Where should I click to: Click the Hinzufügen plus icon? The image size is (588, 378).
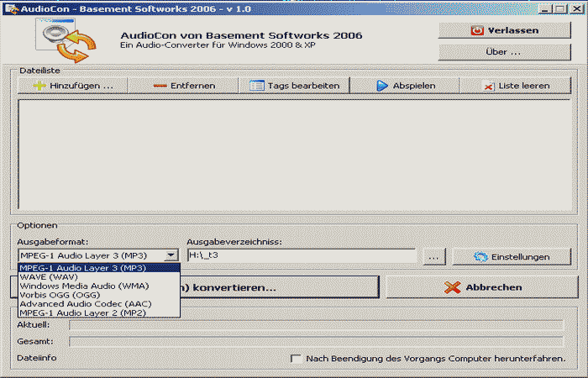tap(39, 86)
